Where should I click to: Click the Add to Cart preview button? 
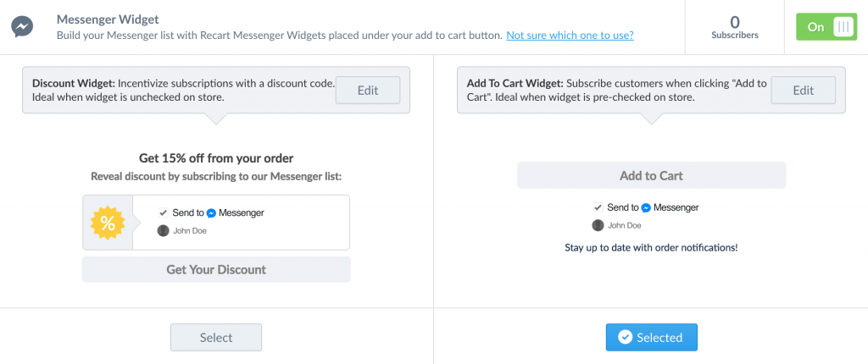[x=652, y=175]
